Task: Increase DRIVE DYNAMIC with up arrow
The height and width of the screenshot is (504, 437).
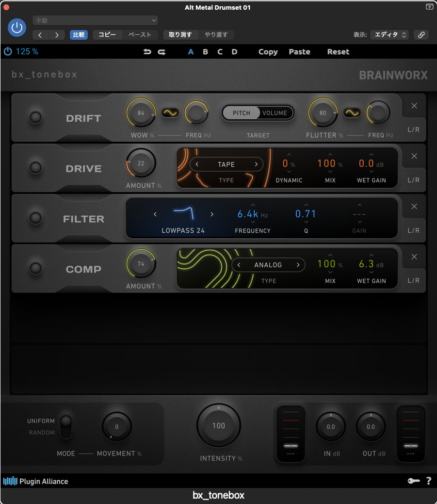Action: coord(289,155)
